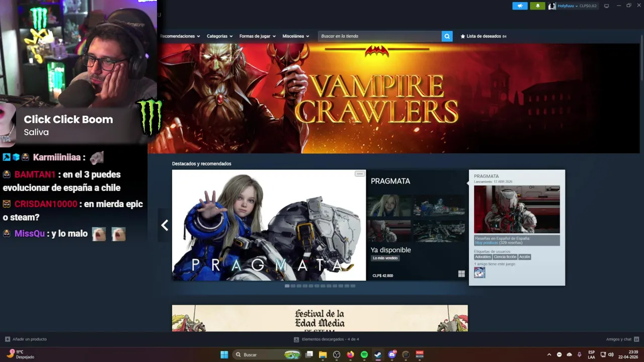Select Pragmata girl close-up screenshot thumbnail

tap(389, 206)
